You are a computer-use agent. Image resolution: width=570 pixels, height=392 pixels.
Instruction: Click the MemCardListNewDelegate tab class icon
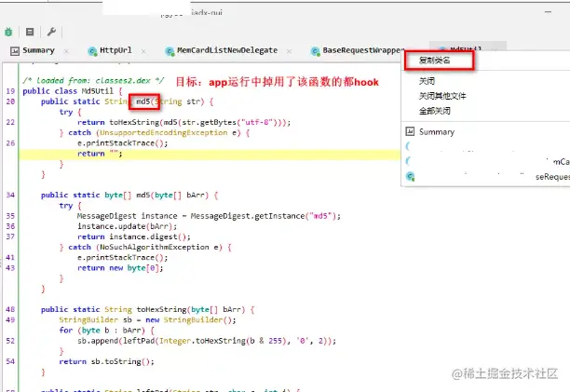(170, 51)
